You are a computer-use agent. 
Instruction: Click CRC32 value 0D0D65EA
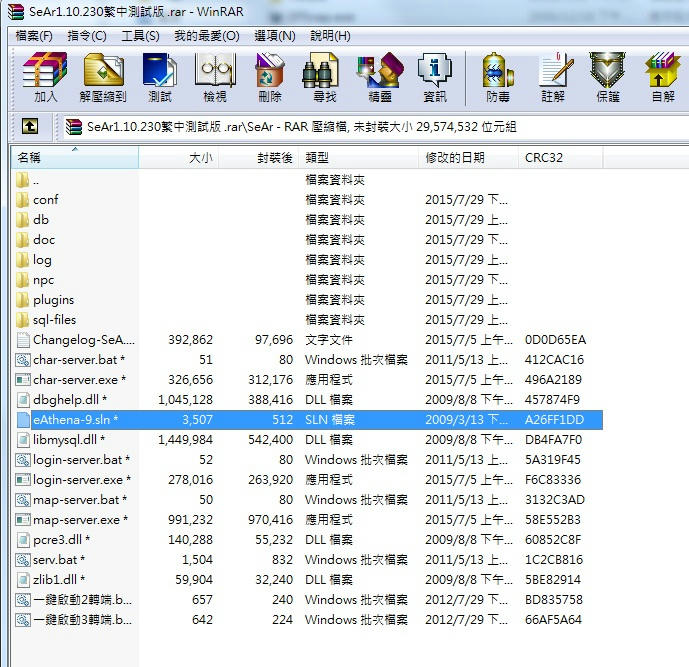[x=555, y=340]
